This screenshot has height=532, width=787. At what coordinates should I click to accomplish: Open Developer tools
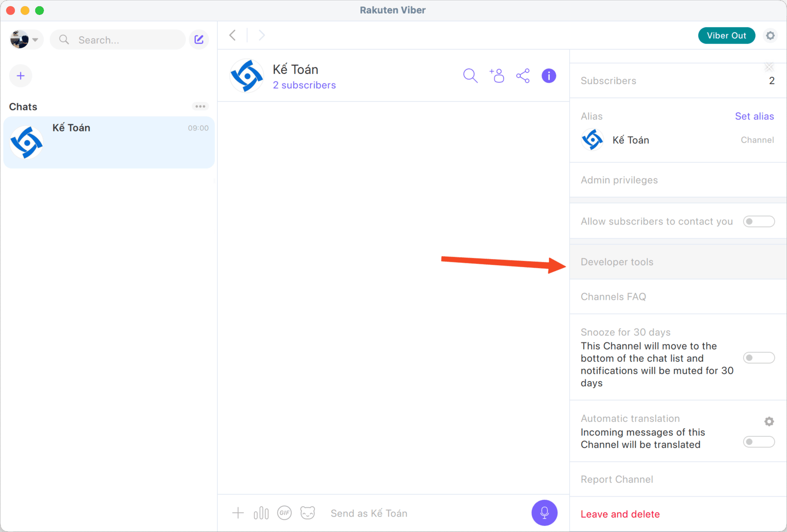678,262
